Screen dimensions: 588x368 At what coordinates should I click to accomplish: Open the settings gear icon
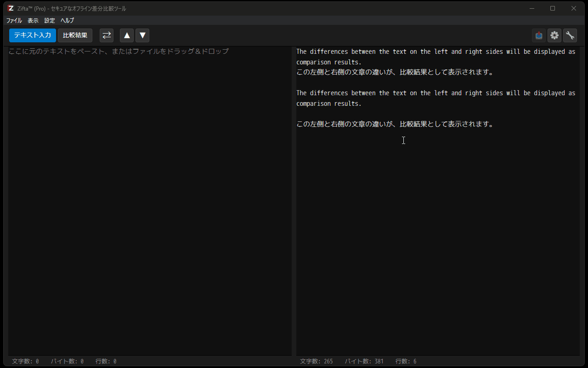click(554, 35)
